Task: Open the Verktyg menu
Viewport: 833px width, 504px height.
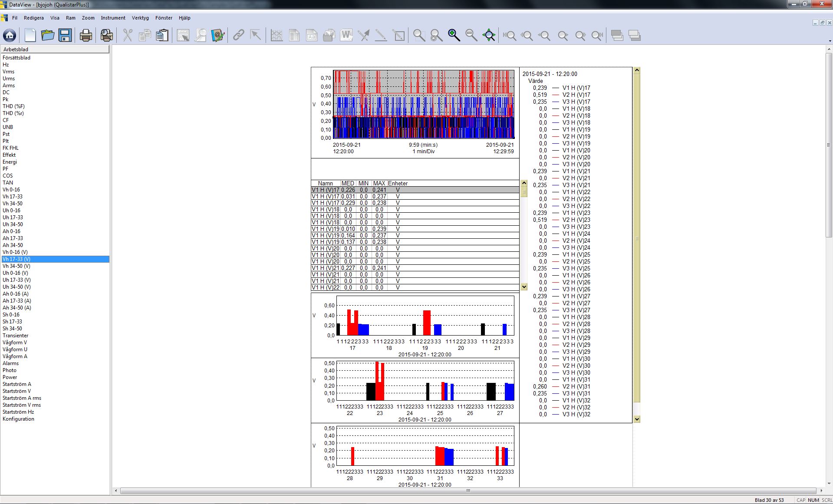Action: (140, 18)
